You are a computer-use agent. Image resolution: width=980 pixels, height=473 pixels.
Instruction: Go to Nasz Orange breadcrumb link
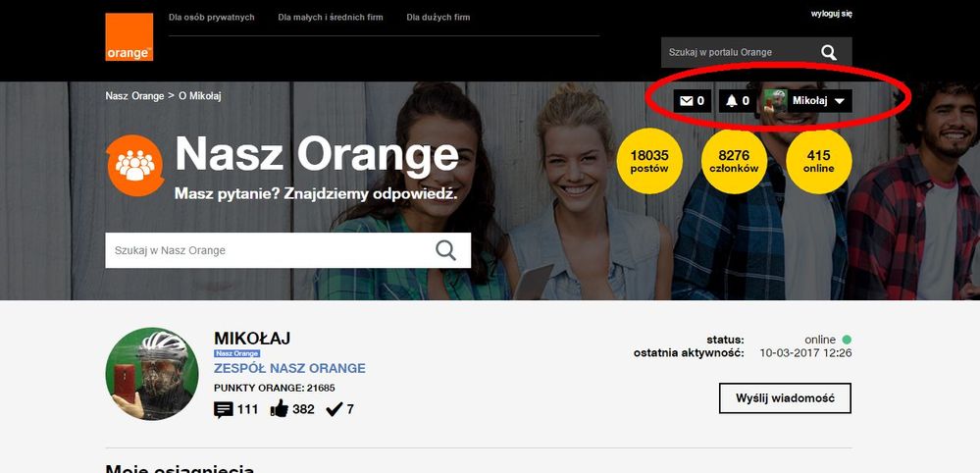(x=134, y=96)
